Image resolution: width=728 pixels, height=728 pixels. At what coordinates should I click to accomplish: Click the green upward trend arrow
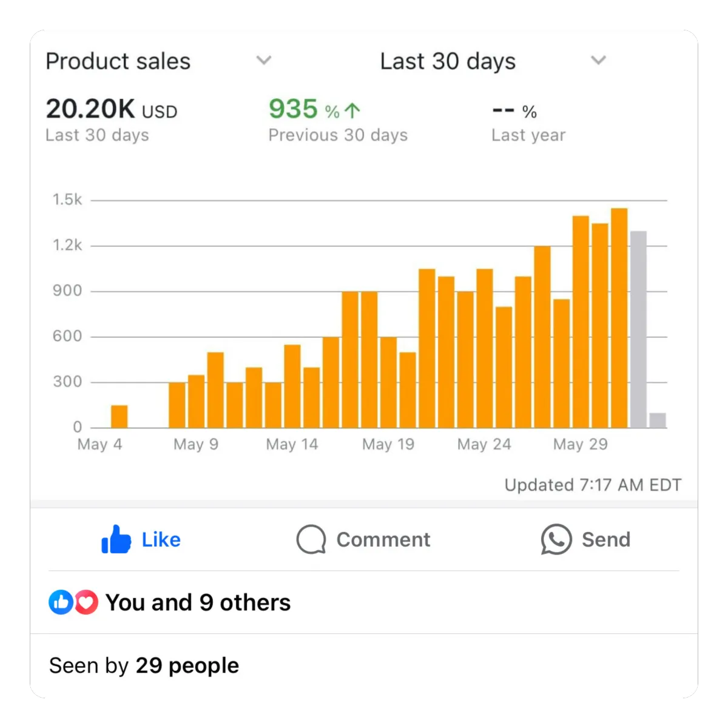352,110
